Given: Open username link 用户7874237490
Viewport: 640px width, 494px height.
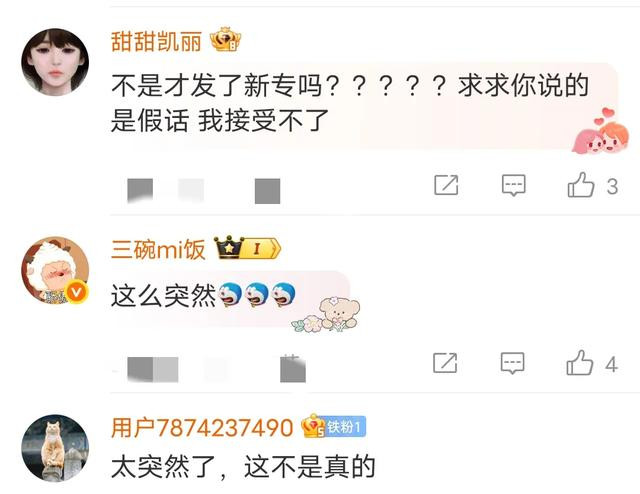Looking at the screenshot, I should click(x=202, y=428).
